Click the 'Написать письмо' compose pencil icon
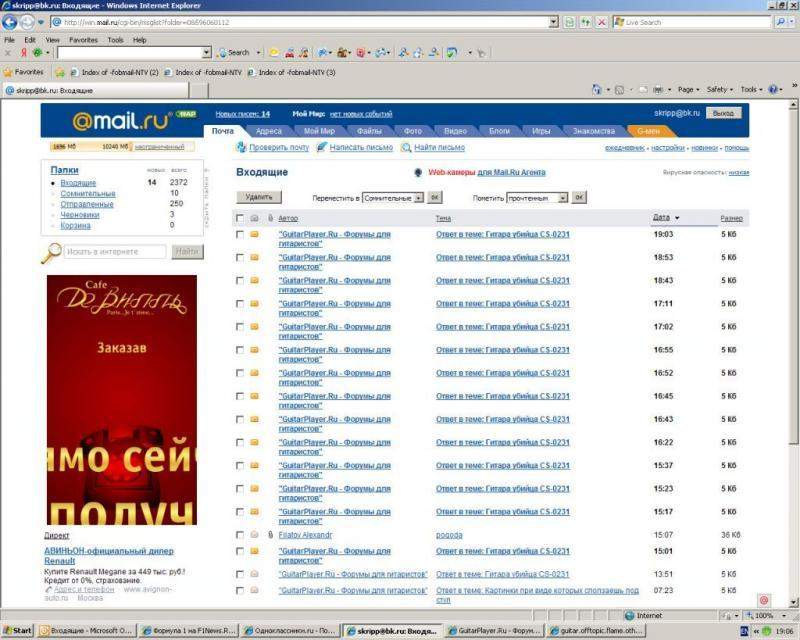Screen dimensions: 800x640 (321, 147)
